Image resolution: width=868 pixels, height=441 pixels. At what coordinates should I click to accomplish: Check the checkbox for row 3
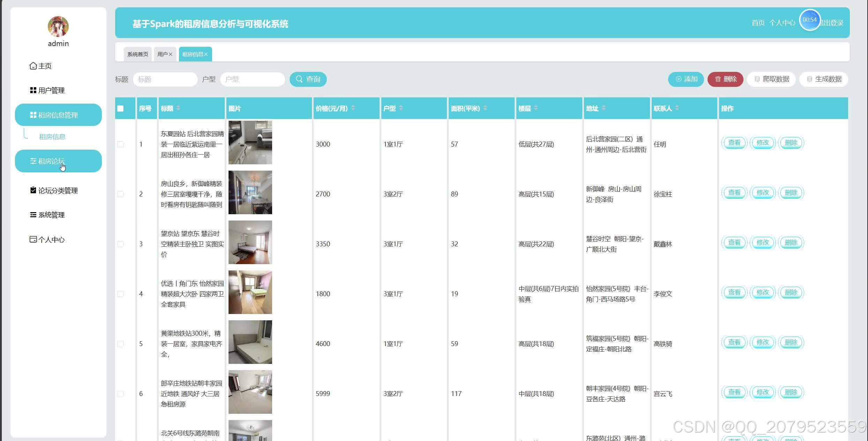(120, 244)
